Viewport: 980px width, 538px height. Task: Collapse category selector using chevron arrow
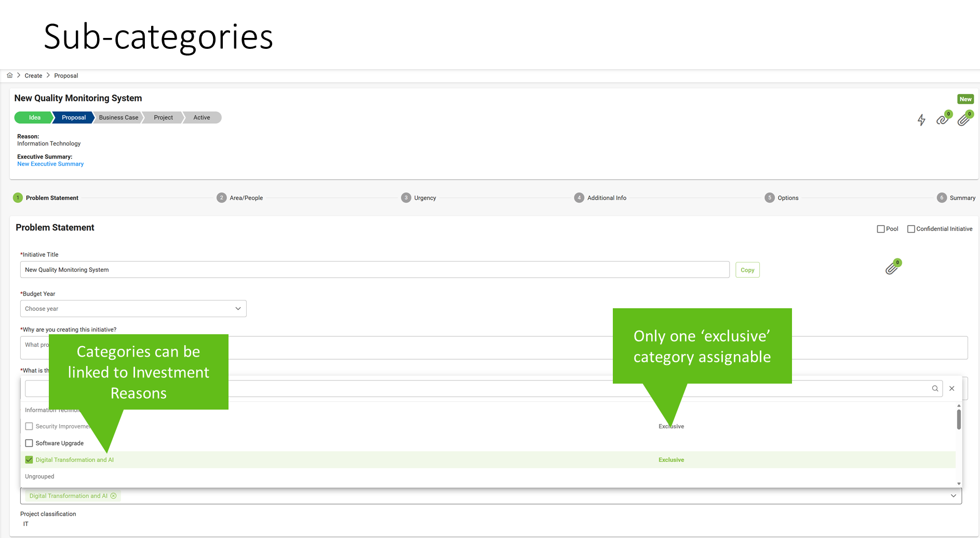[x=954, y=496]
